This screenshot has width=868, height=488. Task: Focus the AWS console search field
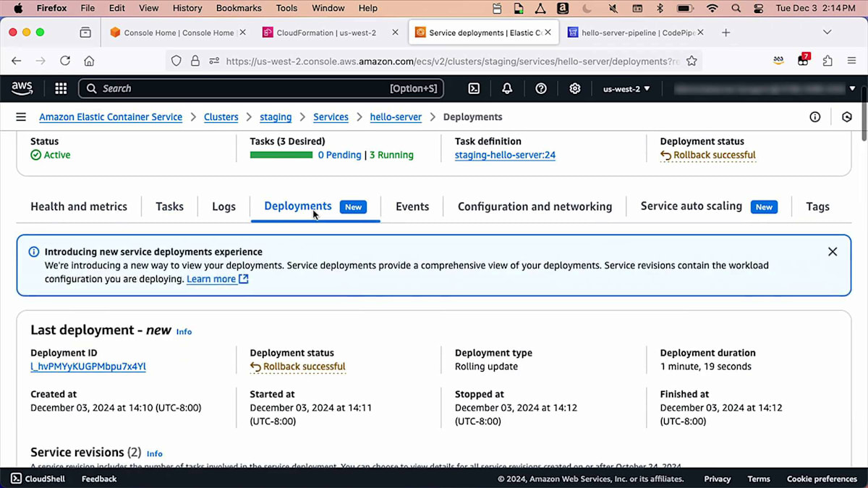260,88
